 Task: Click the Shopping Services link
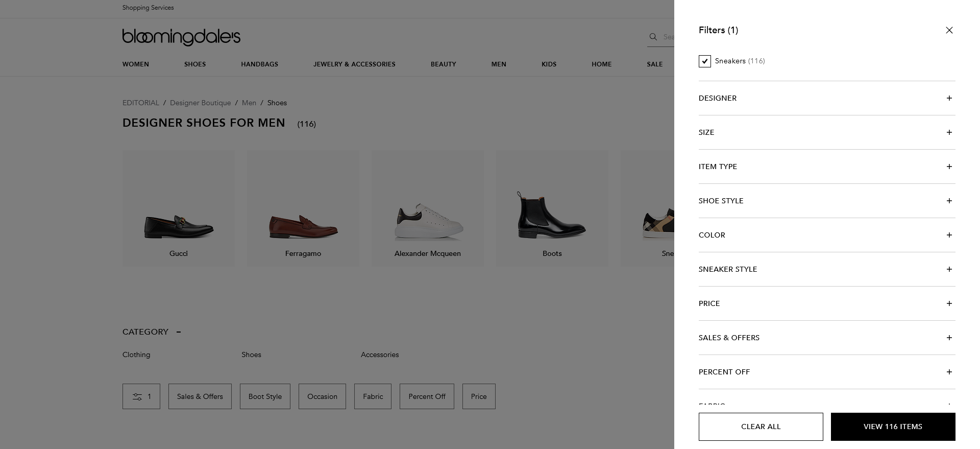tap(148, 8)
